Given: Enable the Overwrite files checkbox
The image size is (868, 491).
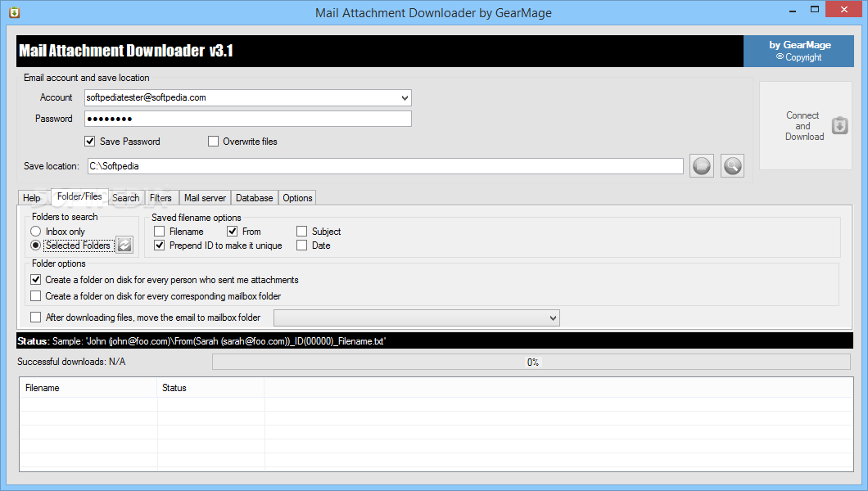Looking at the screenshot, I should pyautogui.click(x=213, y=142).
